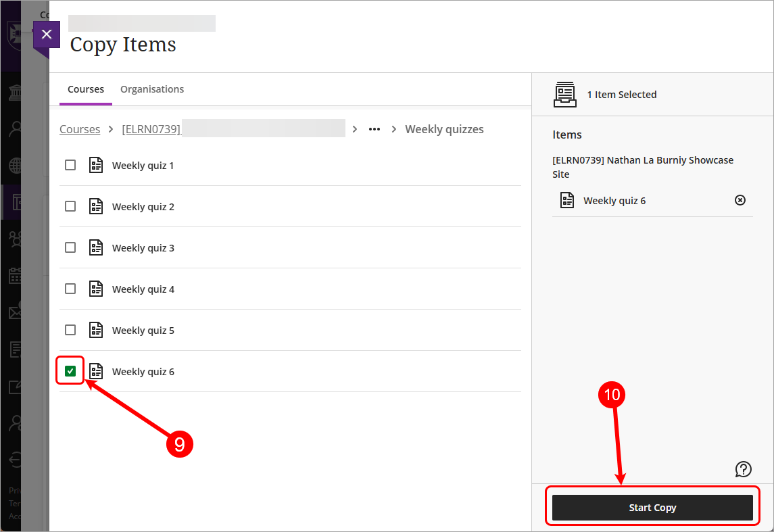This screenshot has height=532, width=774.
Task: Click the Weekly quiz 2 label
Action: coord(143,207)
